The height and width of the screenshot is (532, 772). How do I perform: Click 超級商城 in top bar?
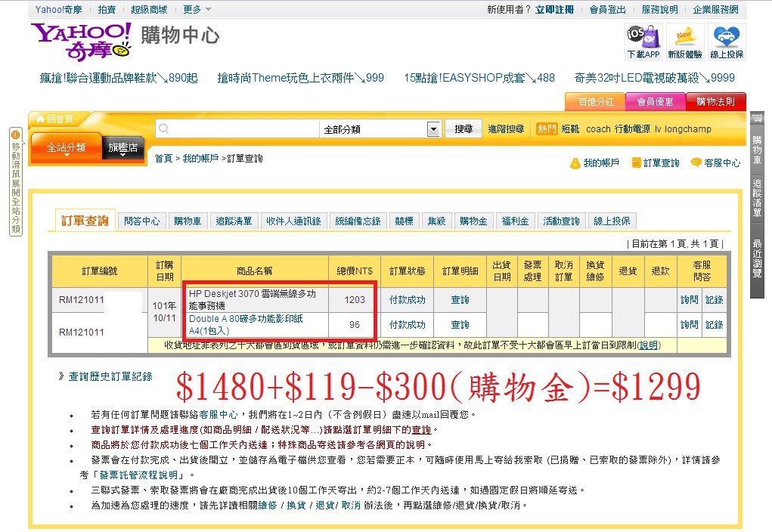pyautogui.click(x=149, y=9)
